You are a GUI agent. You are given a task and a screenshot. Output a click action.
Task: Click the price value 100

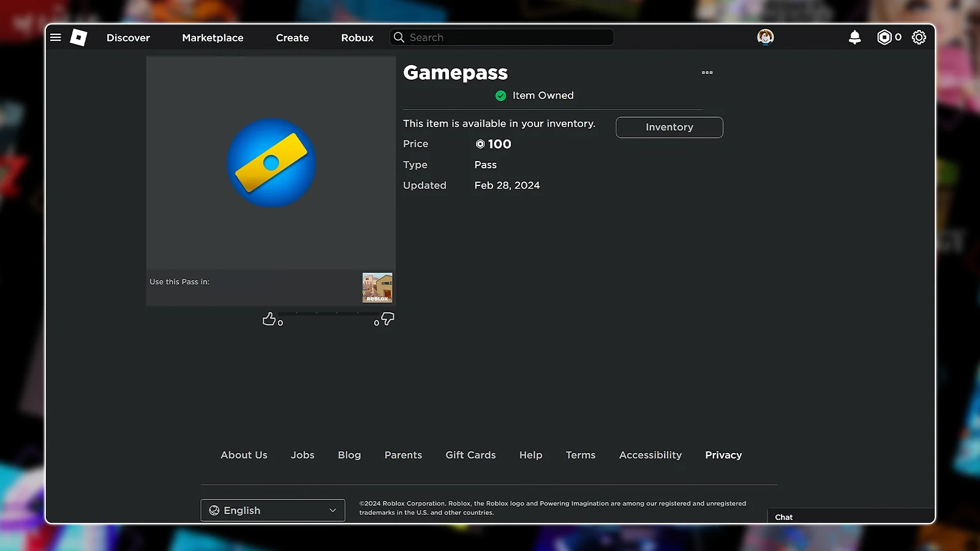(x=499, y=144)
